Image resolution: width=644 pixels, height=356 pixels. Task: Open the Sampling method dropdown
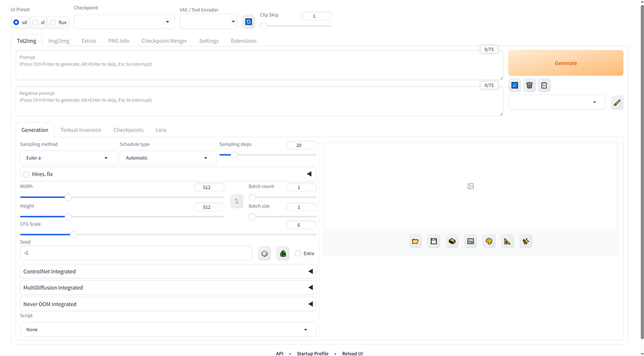pos(68,158)
